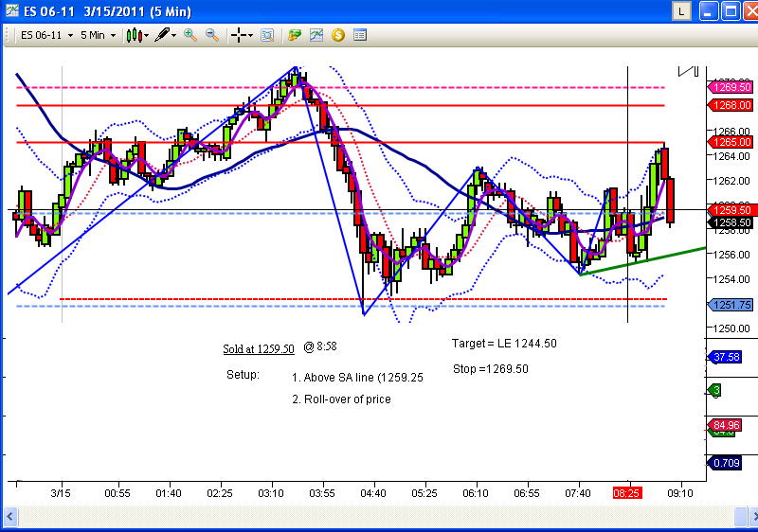The image size is (758, 532).
Task: Select the '1. Above SA line' annotation
Action: (358, 378)
